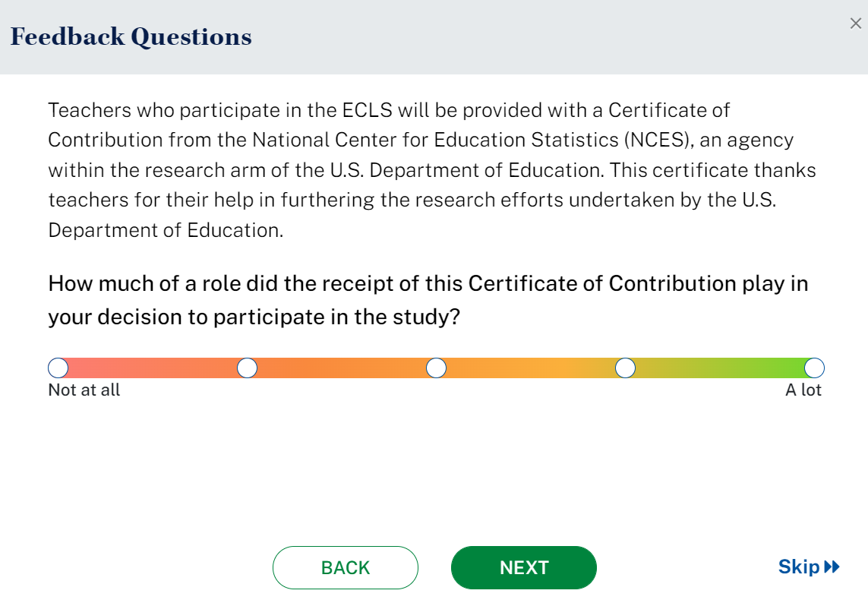The width and height of the screenshot is (868, 603).
Task: Pick the middle point of the rating scale
Action: click(436, 368)
